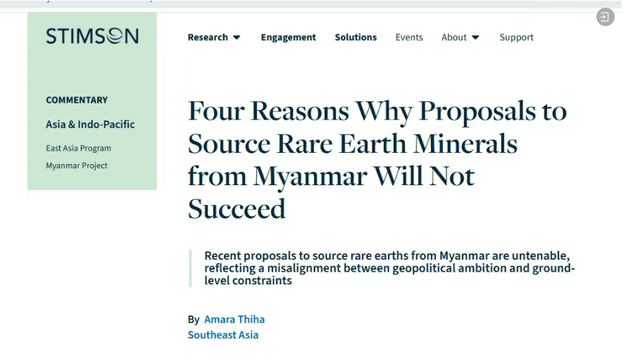Expand the Research dropdown arrow
The width and height of the screenshot is (640, 364).
click(x=237, y=38)
